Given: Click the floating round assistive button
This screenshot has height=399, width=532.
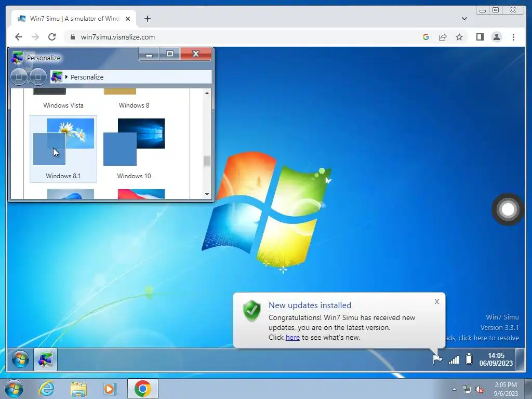Looking at the screenshot, I should [508, 209].
